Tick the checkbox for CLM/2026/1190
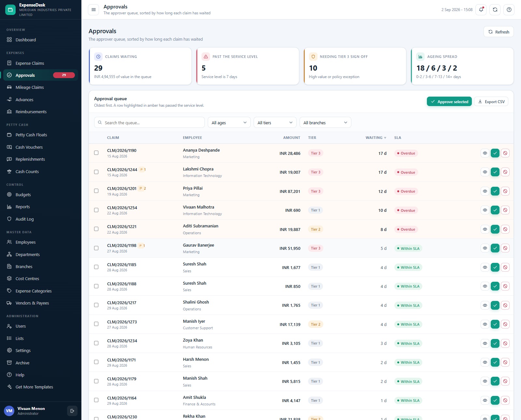The height and width of the screenshot is (420, 521). click(x=96, y=153)
